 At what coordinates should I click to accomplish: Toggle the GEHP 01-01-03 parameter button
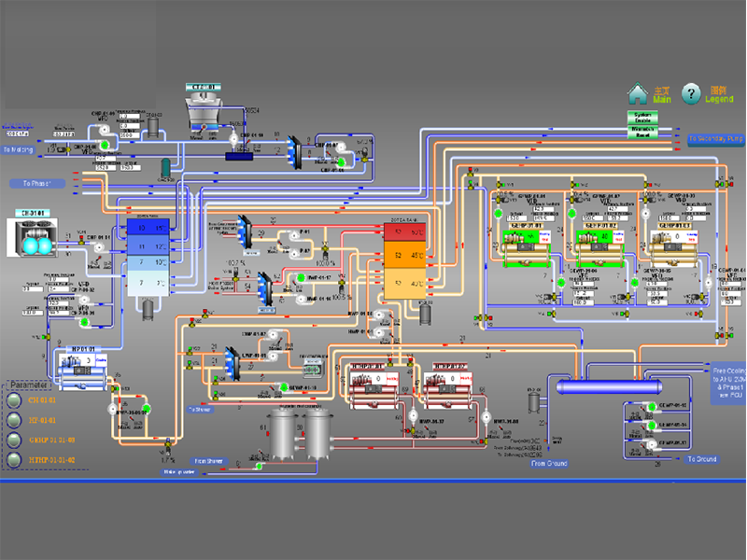click(x=14, y=440)
